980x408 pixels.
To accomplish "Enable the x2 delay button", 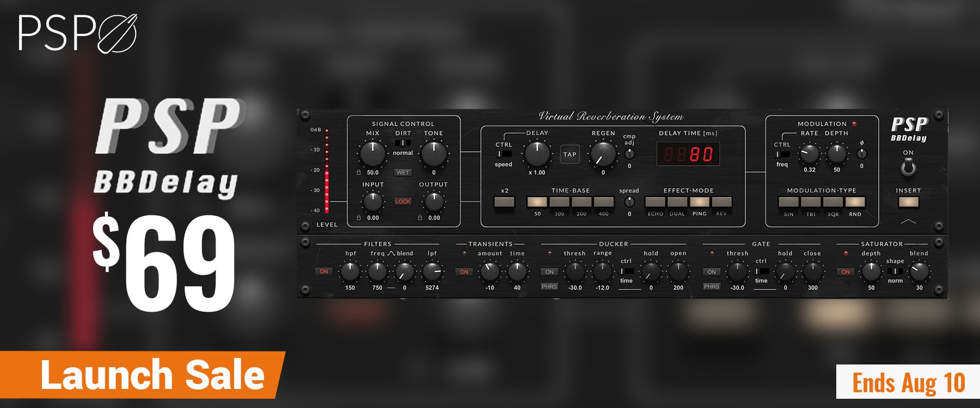I will click(x=504, y=202).
